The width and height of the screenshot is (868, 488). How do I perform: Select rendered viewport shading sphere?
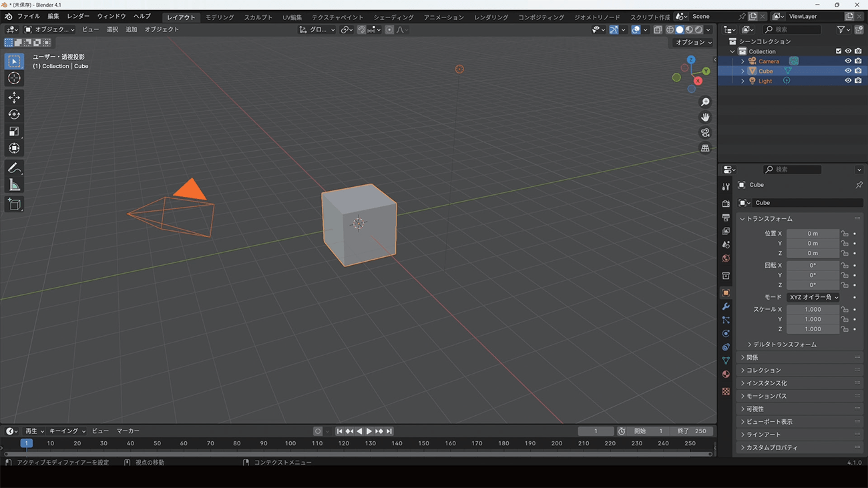(698, 29)
